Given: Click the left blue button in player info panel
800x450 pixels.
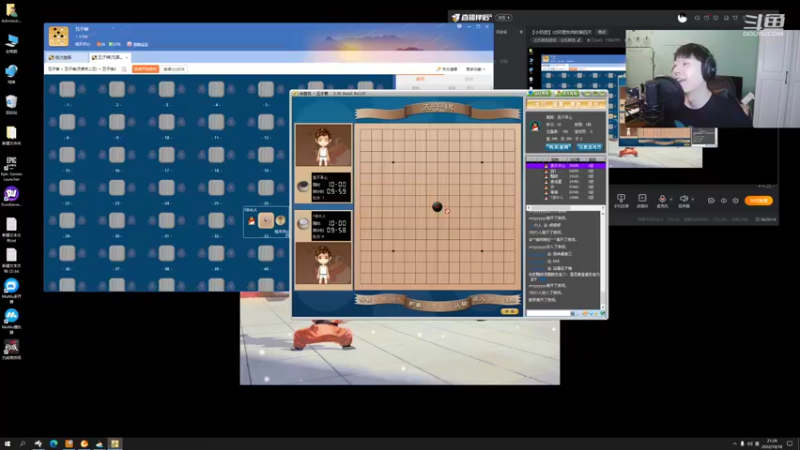Looking at the screenshot, I should tap(558, 147).
